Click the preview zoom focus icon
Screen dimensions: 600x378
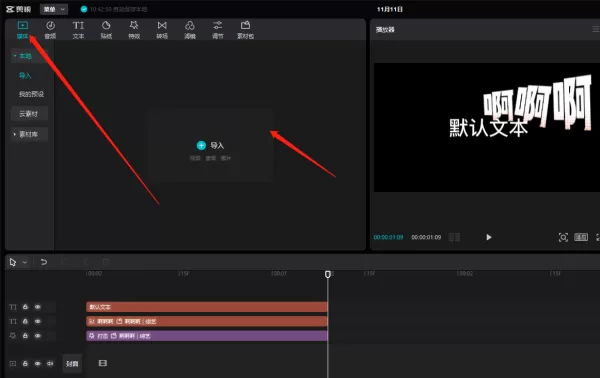pyautogui.click(x=563, y=237)
